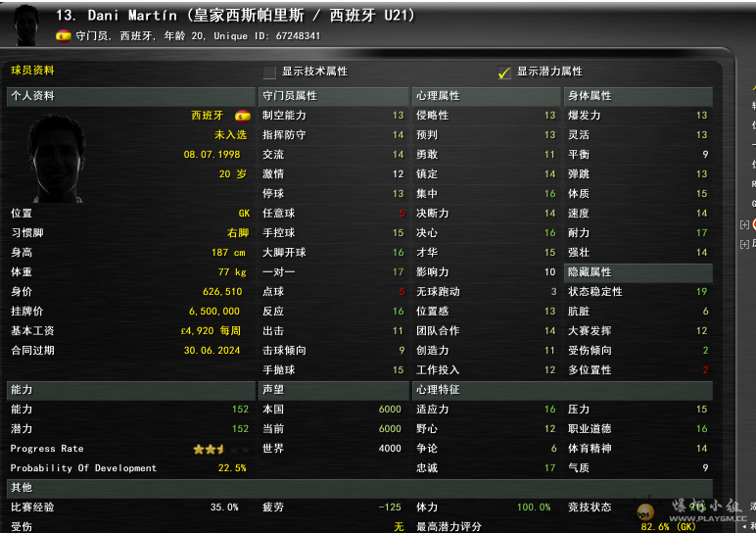756x533 pixels.
Task: Click the 体力 value 100.0%
Action: click(x=534, y=508)
